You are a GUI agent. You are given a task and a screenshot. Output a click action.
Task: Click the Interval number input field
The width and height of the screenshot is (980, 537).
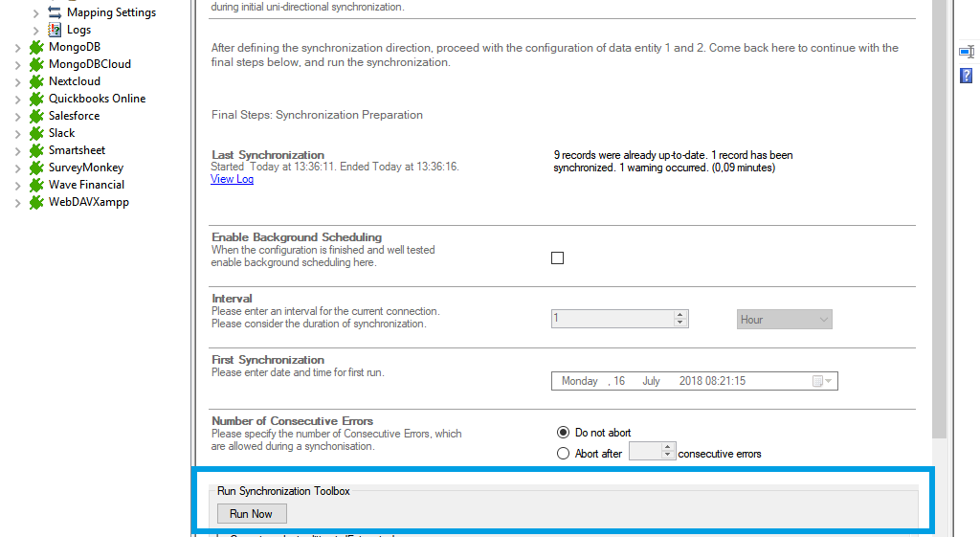tap(612, 320)
